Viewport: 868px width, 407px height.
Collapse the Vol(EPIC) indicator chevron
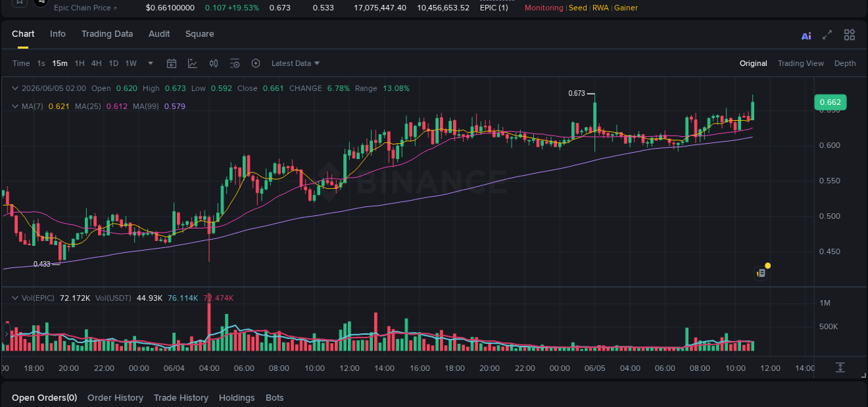click(x=15, y=298)
